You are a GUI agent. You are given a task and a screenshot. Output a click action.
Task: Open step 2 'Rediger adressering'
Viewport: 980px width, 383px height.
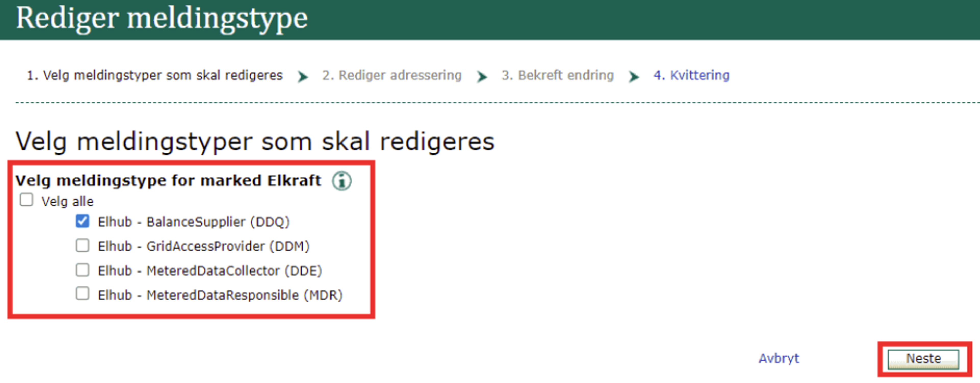click(391, 75)
